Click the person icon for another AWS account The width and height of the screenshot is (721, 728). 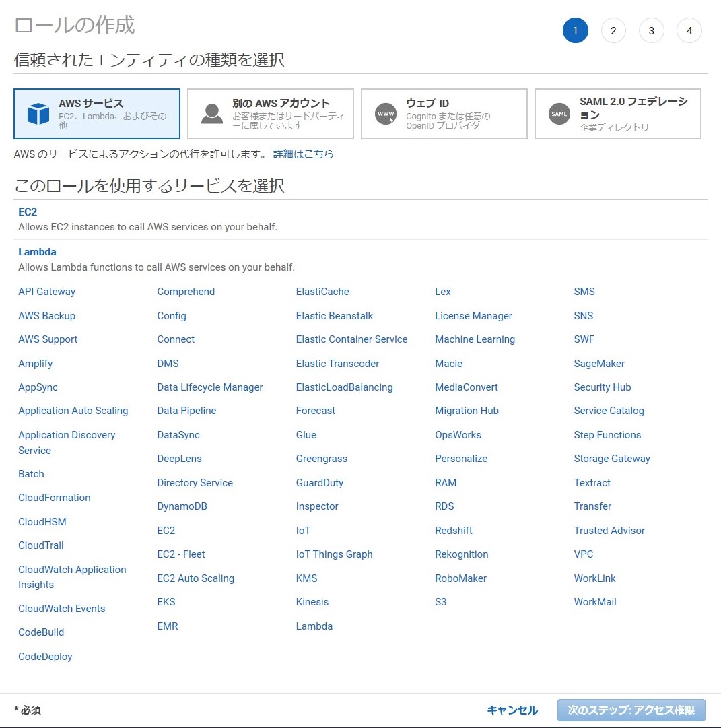click(211, 114)
